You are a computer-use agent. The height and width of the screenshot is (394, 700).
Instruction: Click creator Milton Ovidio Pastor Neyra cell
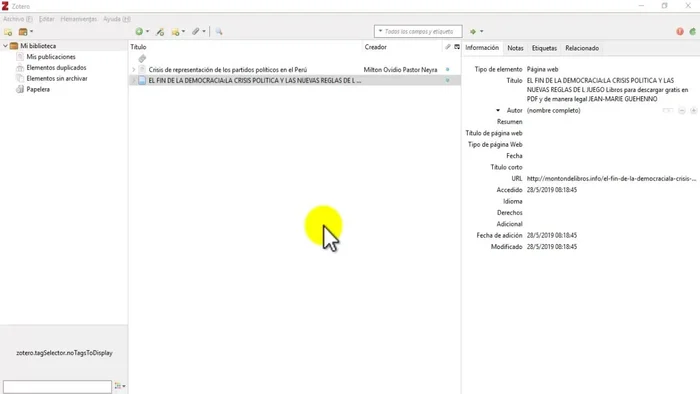coord(400,70)
